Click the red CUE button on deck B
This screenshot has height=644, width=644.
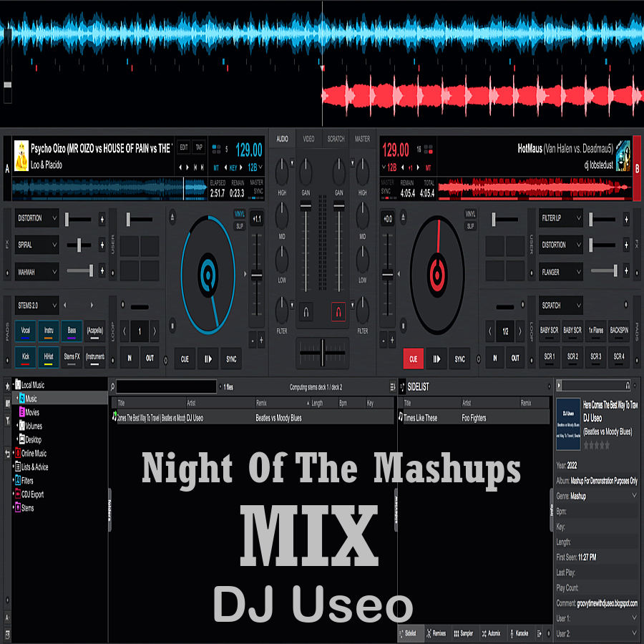click(413, 358)
